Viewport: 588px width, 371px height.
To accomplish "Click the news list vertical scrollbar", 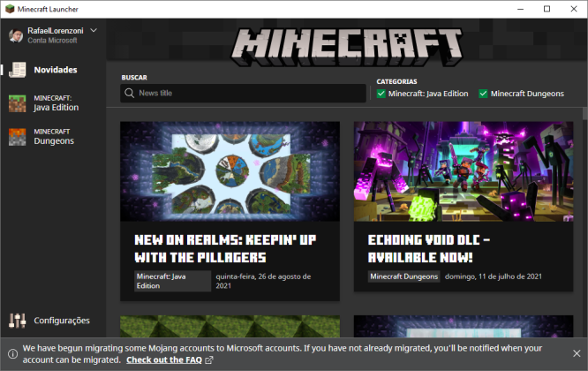I will click(585, 113).
